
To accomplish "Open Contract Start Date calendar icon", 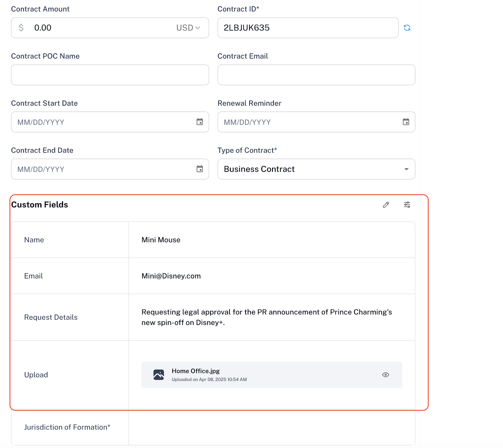I will tap(200, 122).
